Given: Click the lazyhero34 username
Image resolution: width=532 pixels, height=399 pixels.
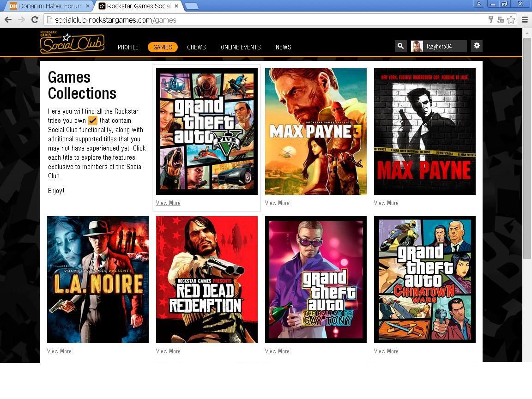Looking at the screenshot, I should pyautogui.click(x=439, y=47).
